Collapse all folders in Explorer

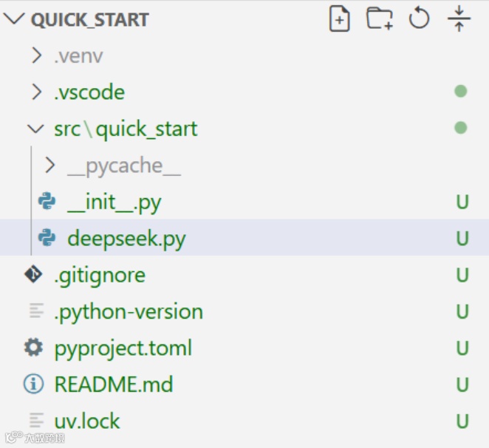point(459,19)
